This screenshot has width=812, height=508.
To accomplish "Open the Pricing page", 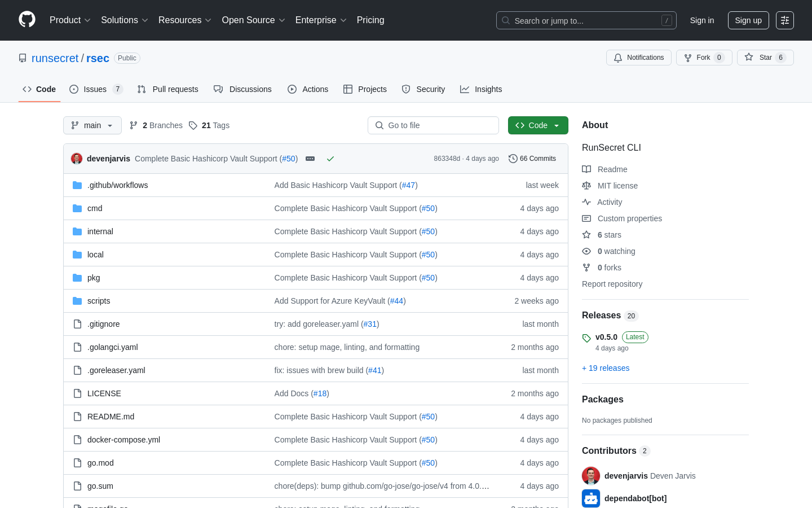I will (x=370, y=20).
